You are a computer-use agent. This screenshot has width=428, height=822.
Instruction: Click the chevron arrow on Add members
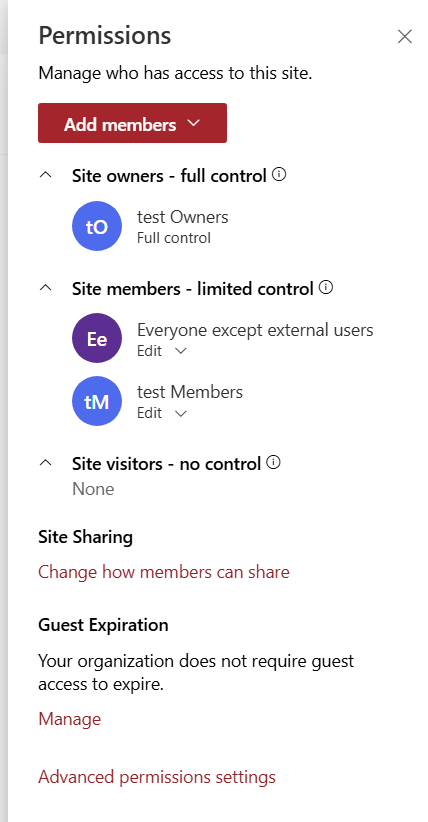coord(194,123)
